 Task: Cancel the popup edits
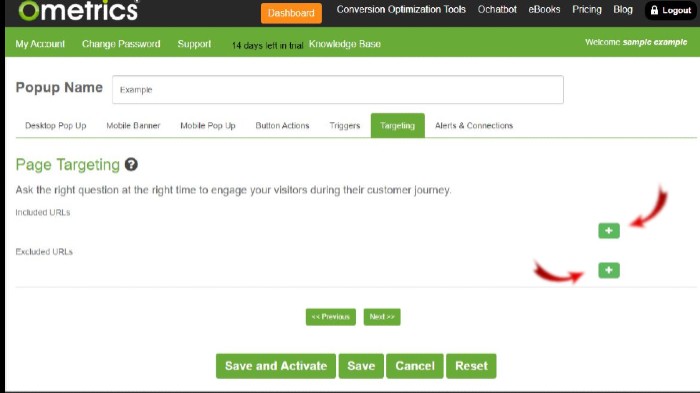pyautogui.click(x=415, y=366)
